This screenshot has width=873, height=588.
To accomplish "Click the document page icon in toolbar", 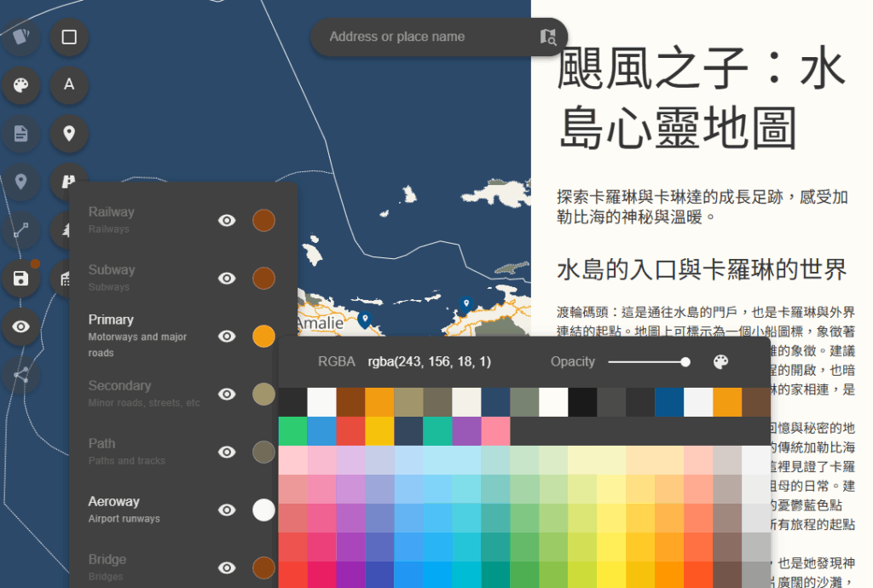I will pos(21,133).
